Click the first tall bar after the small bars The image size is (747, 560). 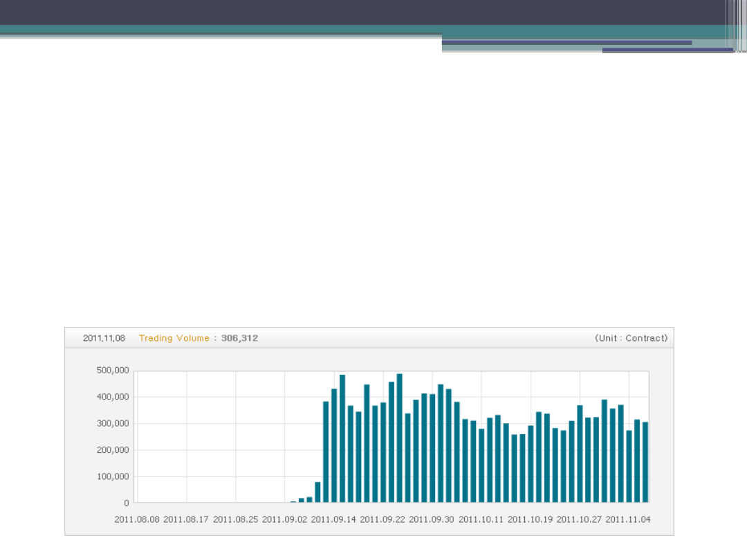[326, 451]
